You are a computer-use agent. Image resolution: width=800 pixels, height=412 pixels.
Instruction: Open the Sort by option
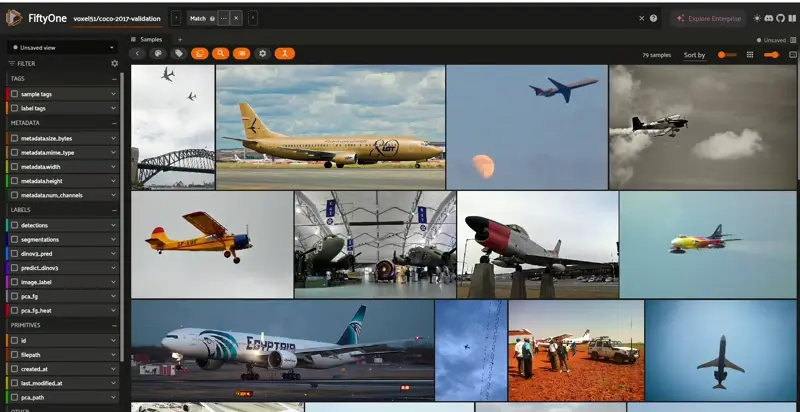click(694, 55)
